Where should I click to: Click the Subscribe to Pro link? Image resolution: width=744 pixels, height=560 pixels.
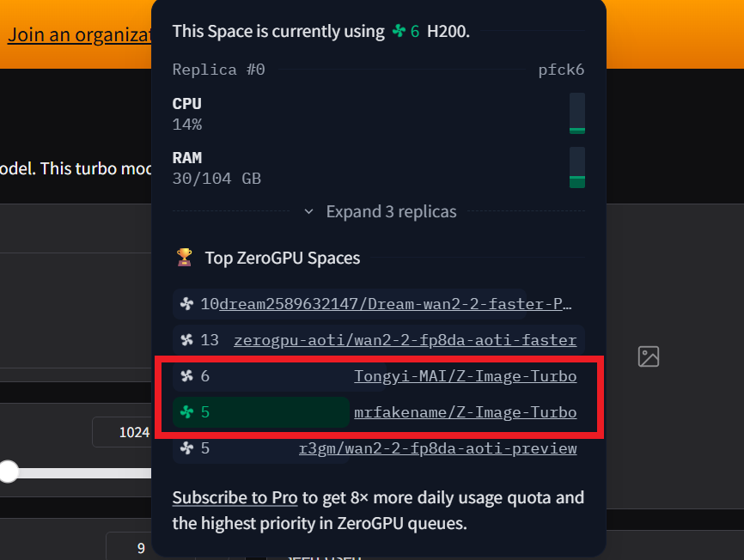(x=235, y=497)
